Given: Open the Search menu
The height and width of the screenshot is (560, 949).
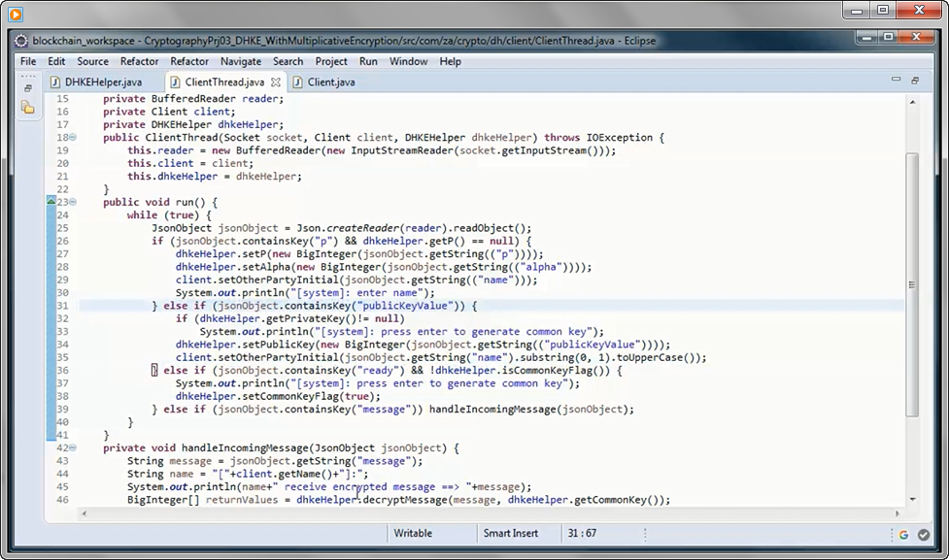Looking at the screenshot, I should tap(287, 61).
